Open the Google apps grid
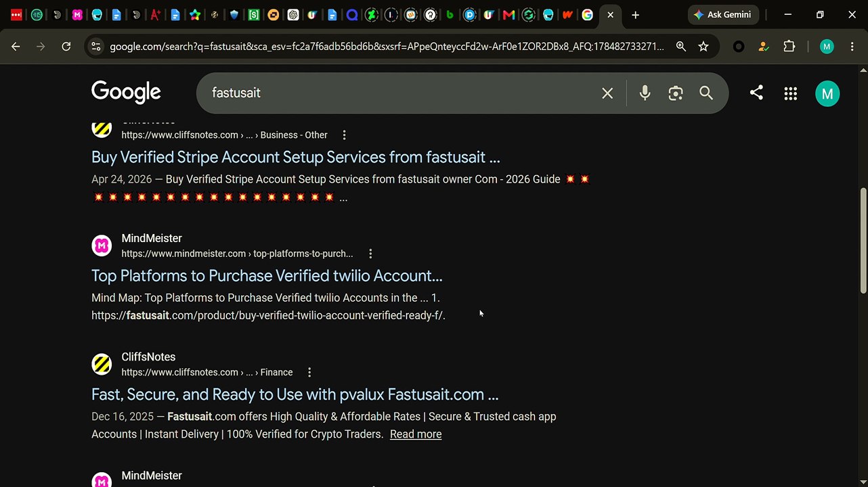This screenshot has height=487, width=868. pyautogui.click(x=790, y=93)
